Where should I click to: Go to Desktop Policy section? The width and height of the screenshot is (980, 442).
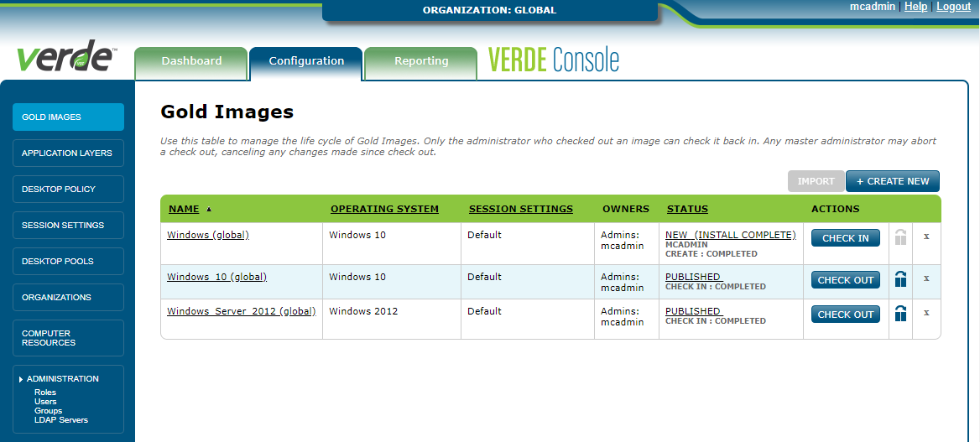coord(68,189)
